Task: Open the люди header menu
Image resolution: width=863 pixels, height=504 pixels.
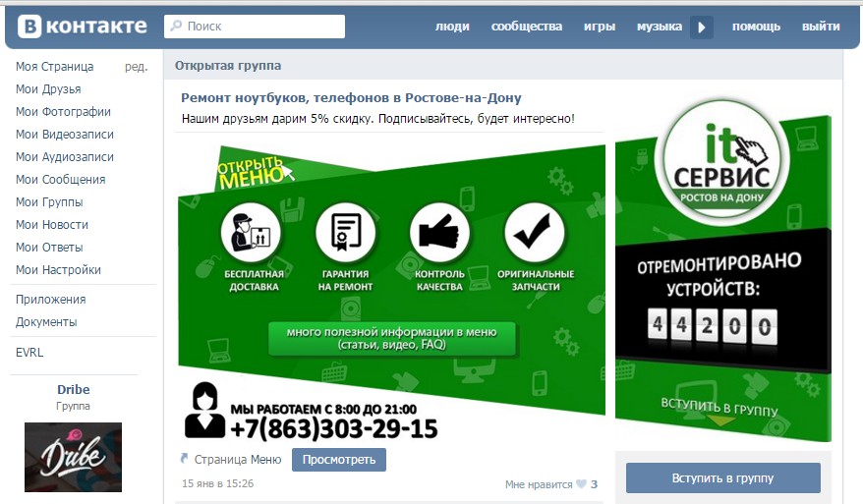Action: click(452, 27)
